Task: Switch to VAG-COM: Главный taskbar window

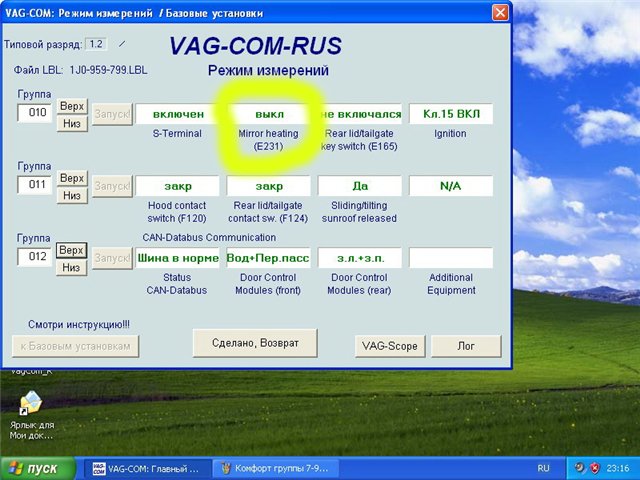Action: pos(147,469)
